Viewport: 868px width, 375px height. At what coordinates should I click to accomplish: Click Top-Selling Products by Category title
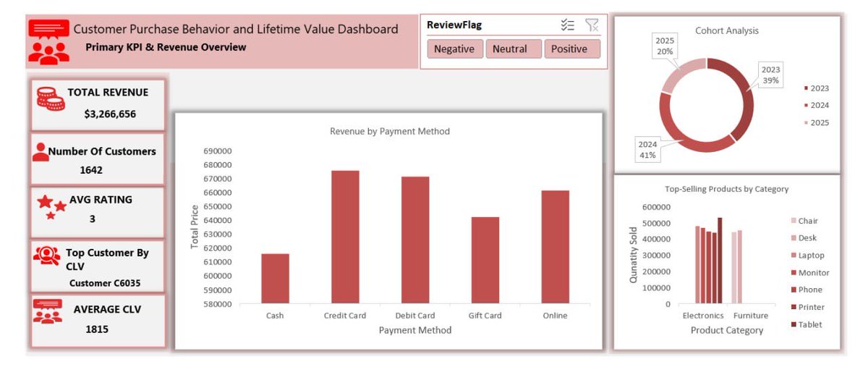tap(726, 189)
